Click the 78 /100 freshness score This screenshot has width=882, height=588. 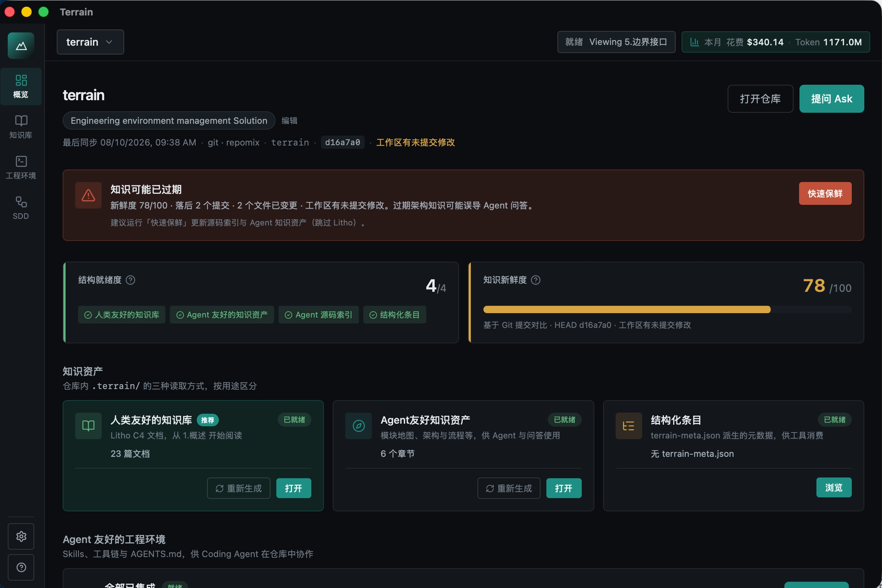(827, 286)
